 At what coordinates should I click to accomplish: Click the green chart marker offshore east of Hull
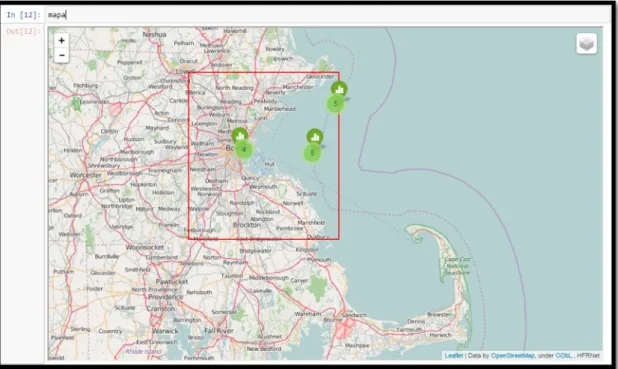click(x=315, y=137)
